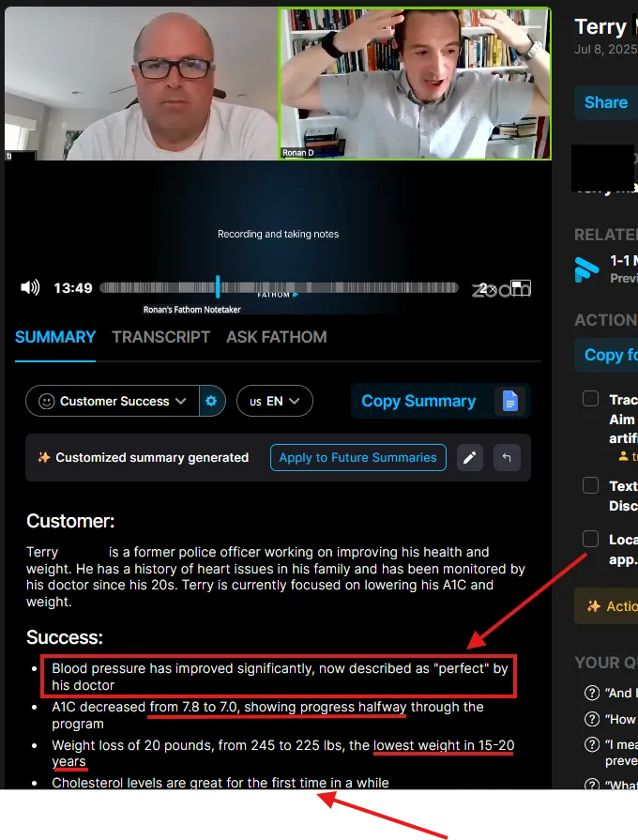Click the Customer: heading
The image size is (638, 840).
(x=70, y=521)
